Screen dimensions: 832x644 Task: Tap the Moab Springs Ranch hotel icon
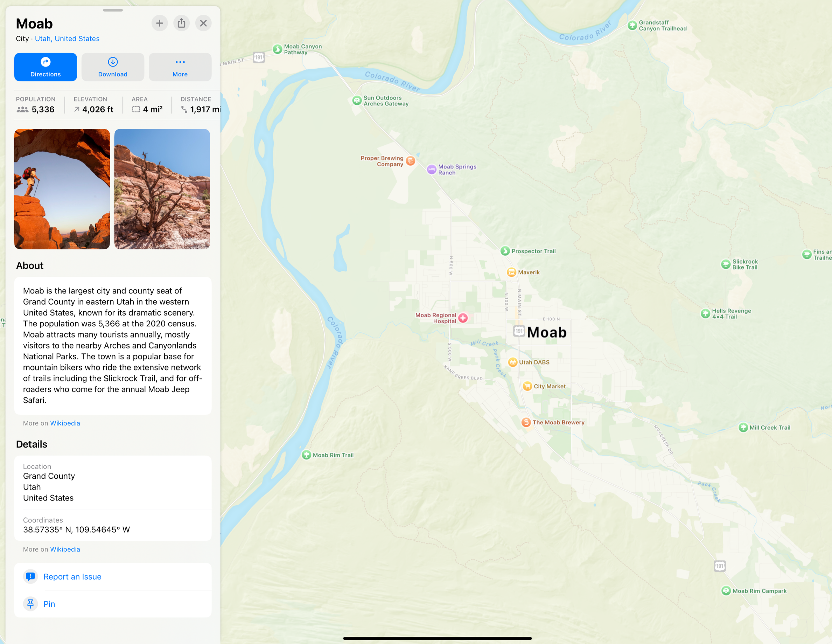pyautogui.click(x=431, y=169)
